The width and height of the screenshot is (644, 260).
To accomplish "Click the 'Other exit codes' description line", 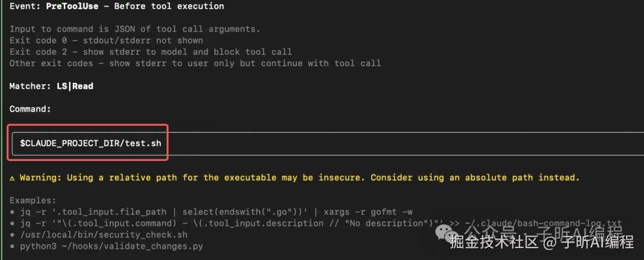I will pyautogui.click(x=195, y=63).
